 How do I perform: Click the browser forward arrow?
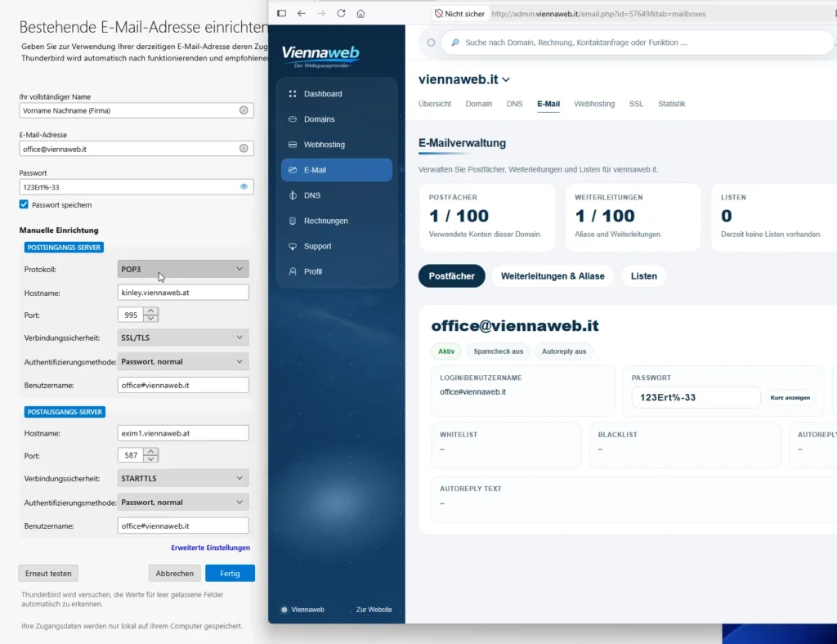point(321,13)
